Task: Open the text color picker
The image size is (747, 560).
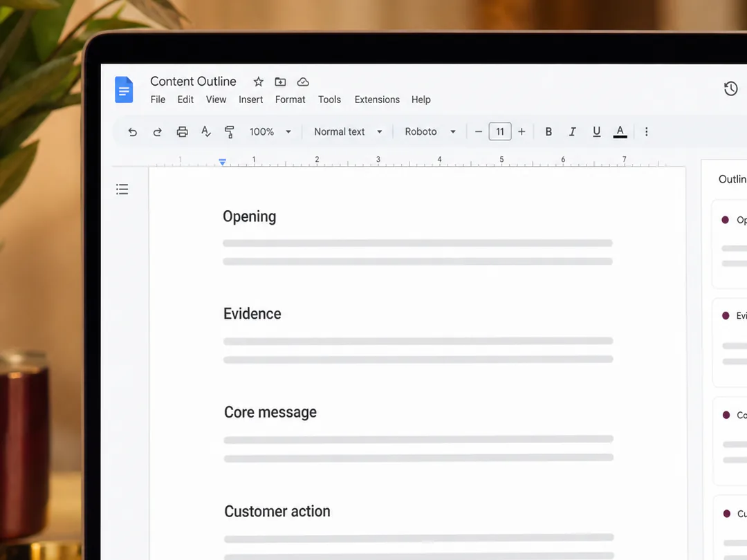Action: click(620, 132)
